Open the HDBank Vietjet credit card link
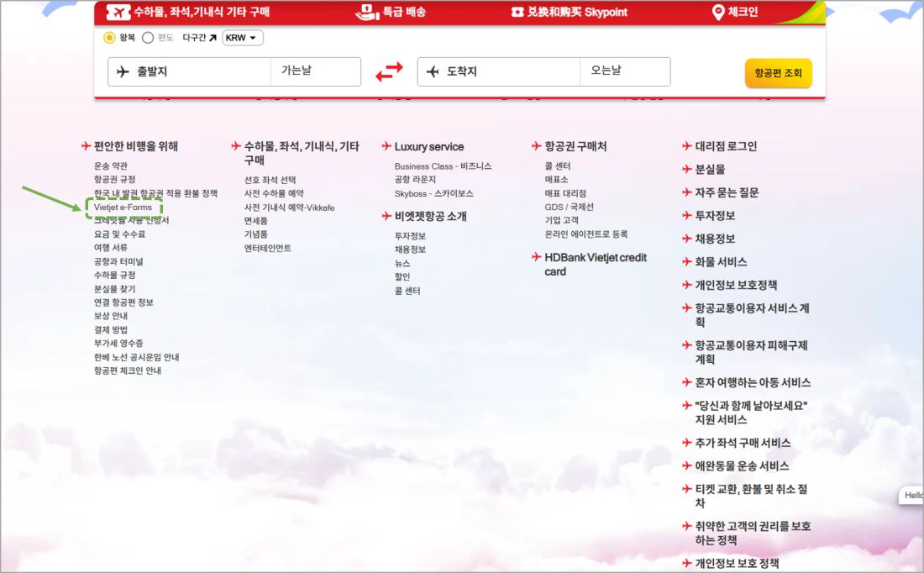Viewport: 924px width, 573px height. pos(595,265)
